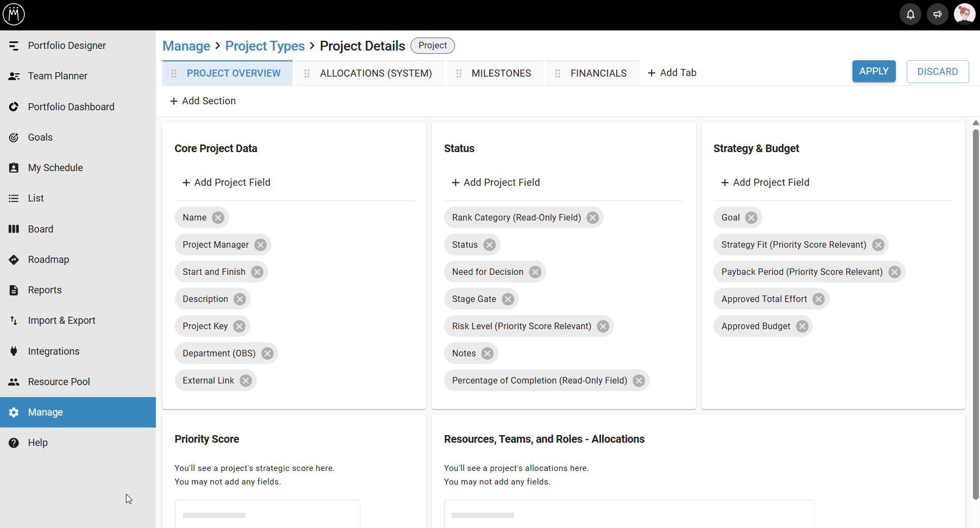Remove the Strategy Fit field
The height and width of the screenshot is (528, 980).
pyautogui.click(x=878, y=245)
